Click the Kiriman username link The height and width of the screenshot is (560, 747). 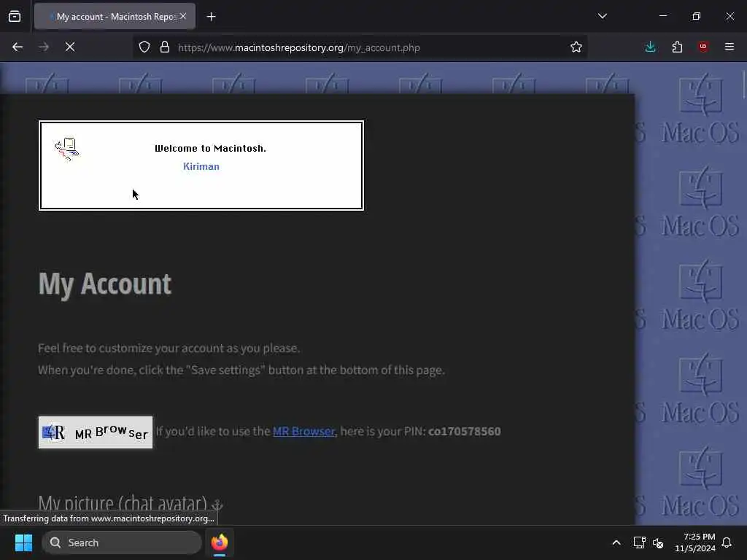click(x=201, y=167)
